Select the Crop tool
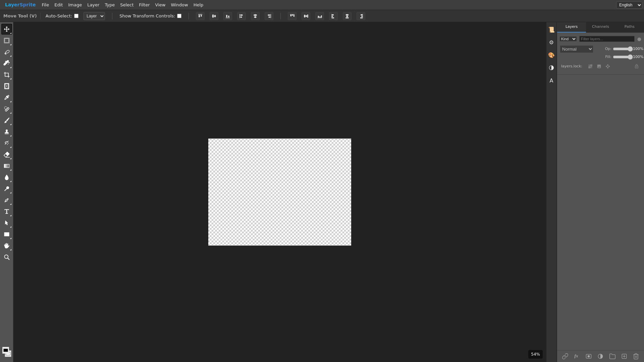644x362 pixels. point(7,75)
